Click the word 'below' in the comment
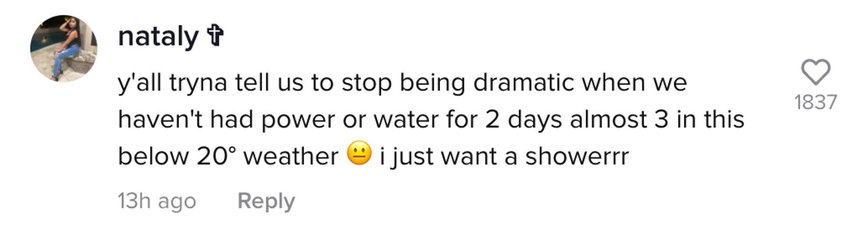Image resolution: width=868 pixels, height=235 pixels. click(x=153, y=156)
